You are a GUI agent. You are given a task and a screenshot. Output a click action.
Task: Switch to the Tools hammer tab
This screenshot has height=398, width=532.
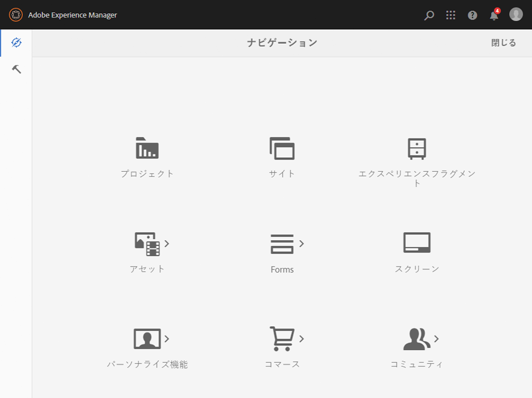click(x=16, y=70)
